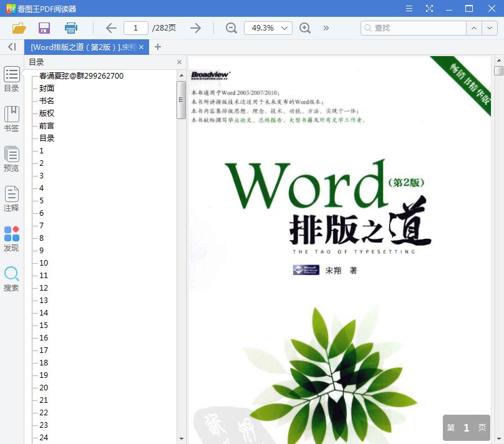
Task: Zoom out with the minus magnifier
Action: [231, 28]
